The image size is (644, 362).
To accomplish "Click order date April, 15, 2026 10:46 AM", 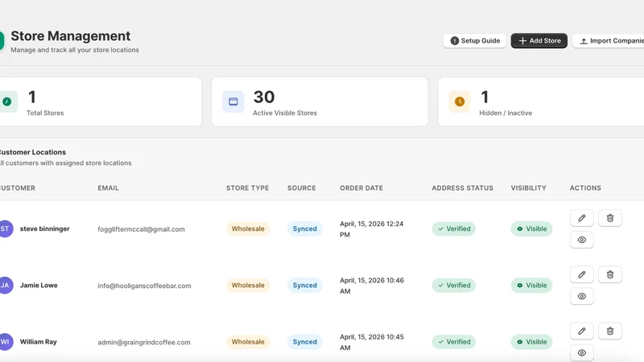I will [x=372, y=286].
